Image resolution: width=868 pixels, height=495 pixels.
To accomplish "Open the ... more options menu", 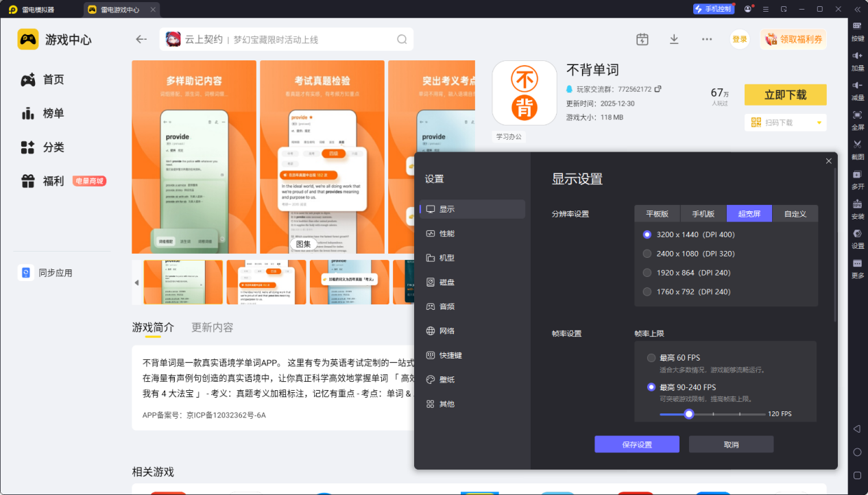I will point(707,39).
